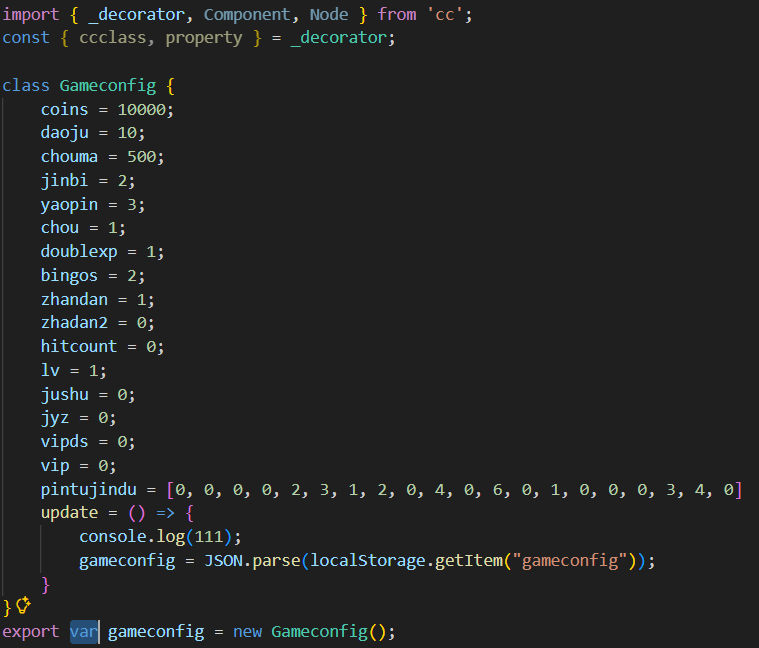Click the "gameconfig" string literal
This screenshot has width=759, height=648.
pyautogui.click(x=570, y=561)
